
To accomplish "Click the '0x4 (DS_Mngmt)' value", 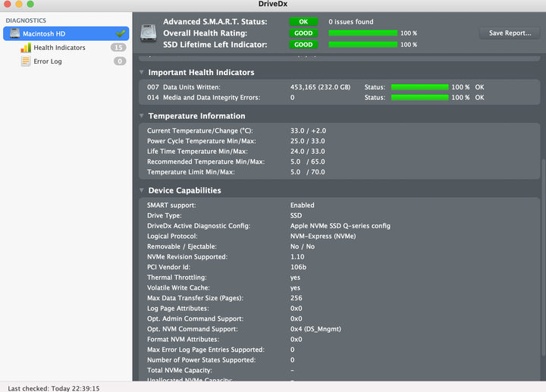I will tap(315, 329).
